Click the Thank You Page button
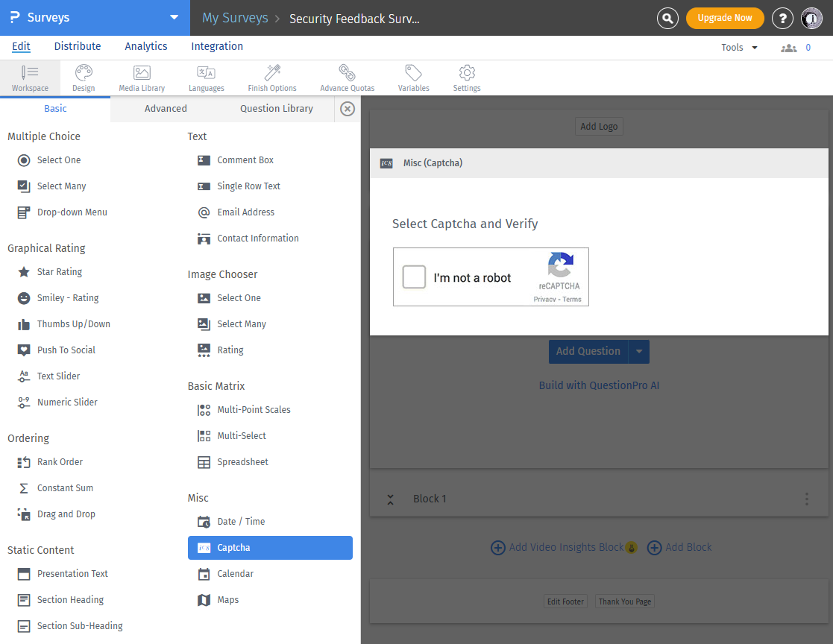The height and width of the screenshot is (644, 833). (x=625, y=602)
